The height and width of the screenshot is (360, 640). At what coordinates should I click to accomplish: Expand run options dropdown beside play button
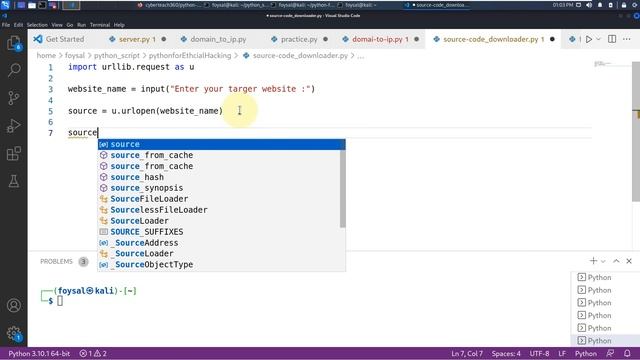[x=598, y=39]
